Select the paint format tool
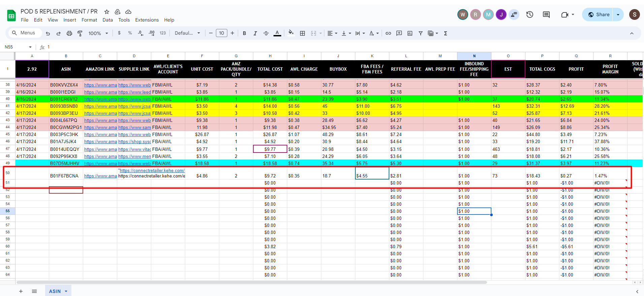 click(80, 33)
